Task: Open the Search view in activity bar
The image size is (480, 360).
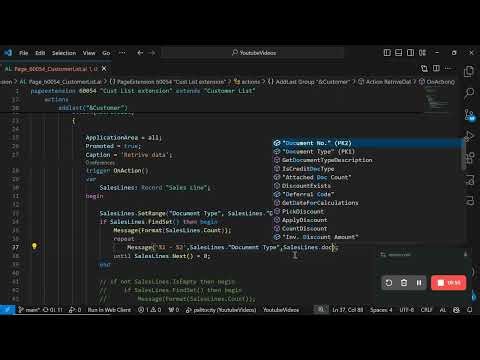Action: coord(469,93)
